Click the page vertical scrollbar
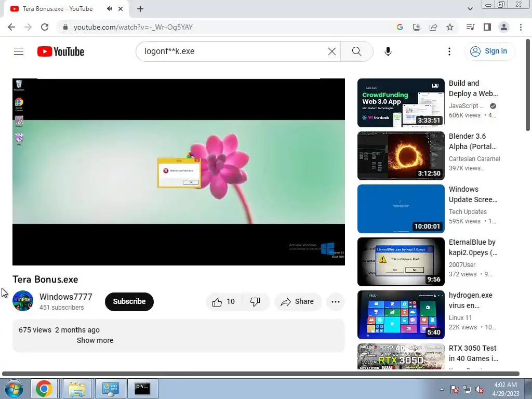The height and width of the screenshot is (399, 532). [528, 85]
